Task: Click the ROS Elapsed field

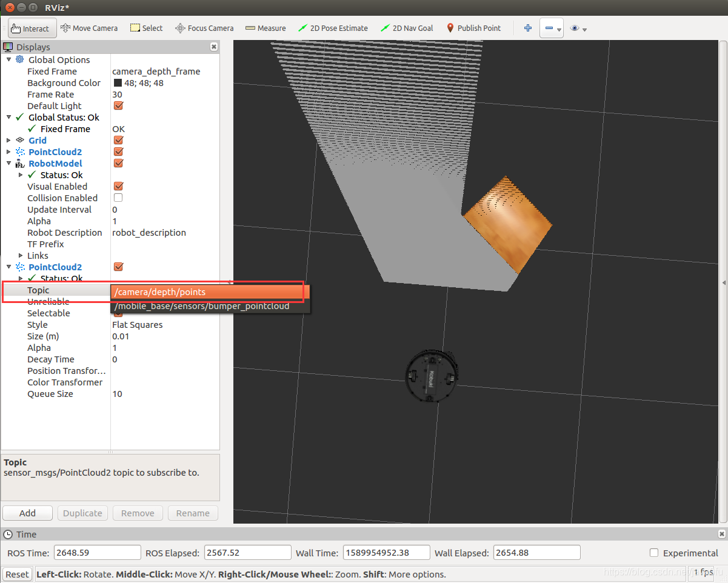Action: point(248,553)
